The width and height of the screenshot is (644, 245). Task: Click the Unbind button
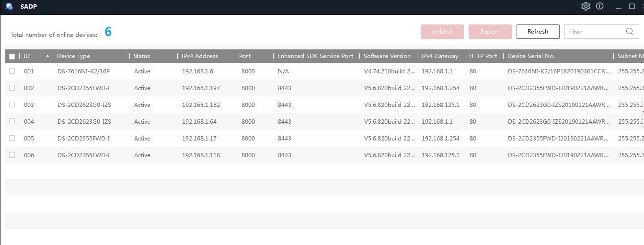442,32
